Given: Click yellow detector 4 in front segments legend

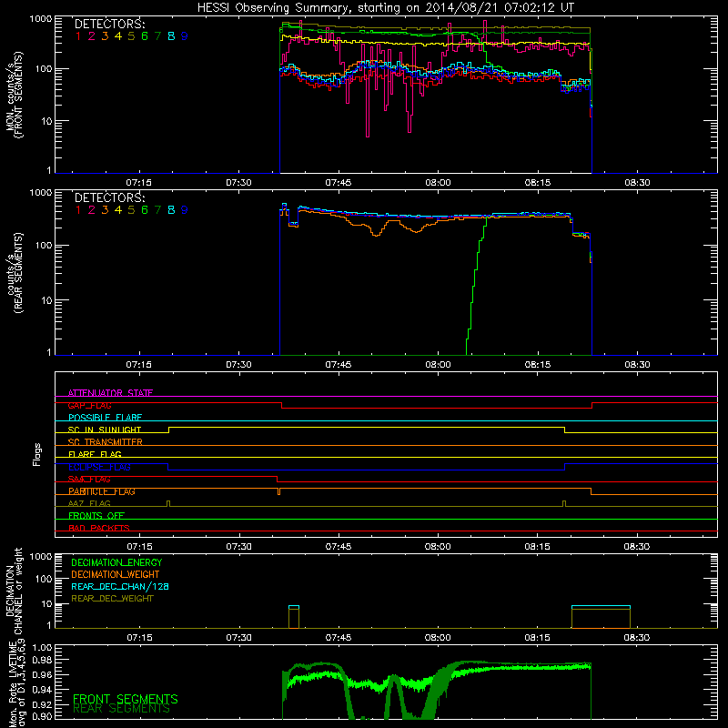Looking at the screenshot, I should tap(118, 36).
